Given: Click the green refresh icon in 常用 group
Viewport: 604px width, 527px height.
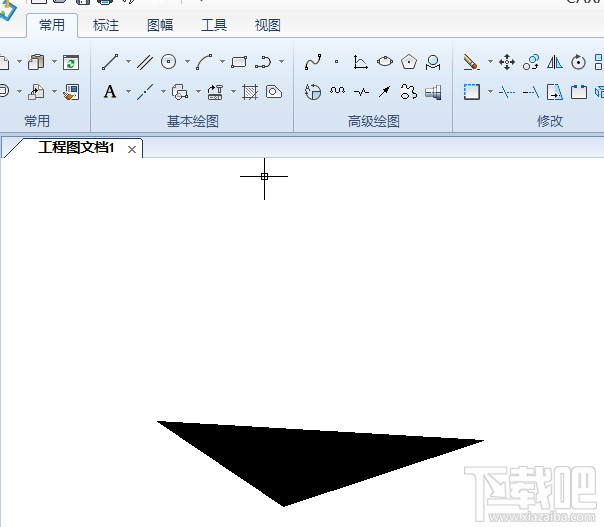Looking at the screenshot, I should pos(71,62).
